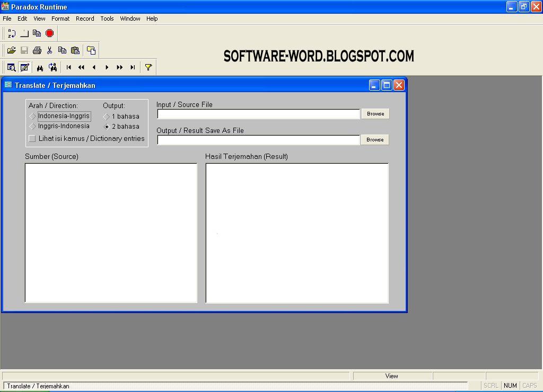Viewport: 543px width, 392px height.
Task: Click the grayed-out save diskette icon
Action: [x=24, y=50]
